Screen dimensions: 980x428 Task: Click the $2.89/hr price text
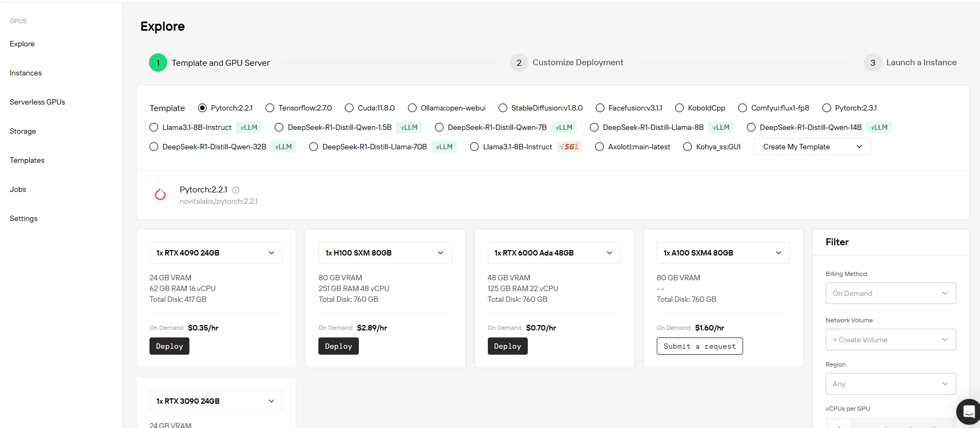372,328
